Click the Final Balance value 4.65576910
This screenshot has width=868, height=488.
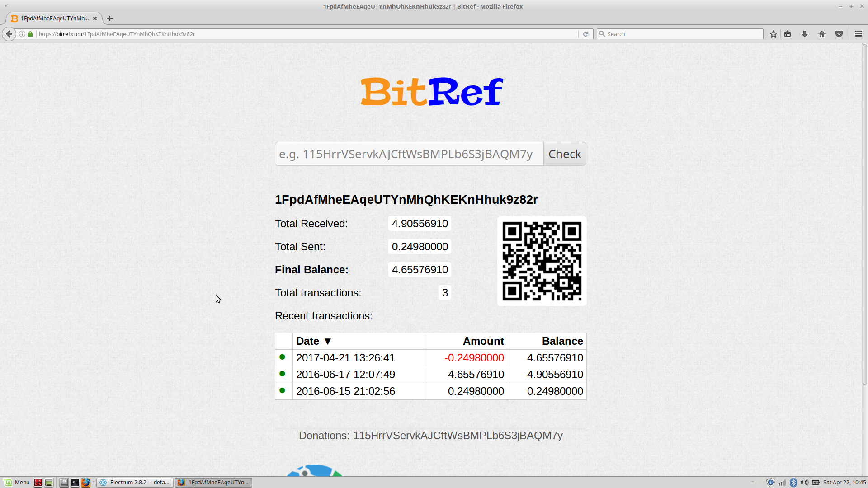click(x=420, y=270)
